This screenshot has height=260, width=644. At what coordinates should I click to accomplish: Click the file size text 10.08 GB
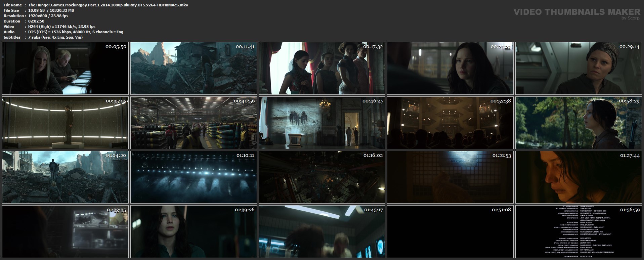point(37,10)
